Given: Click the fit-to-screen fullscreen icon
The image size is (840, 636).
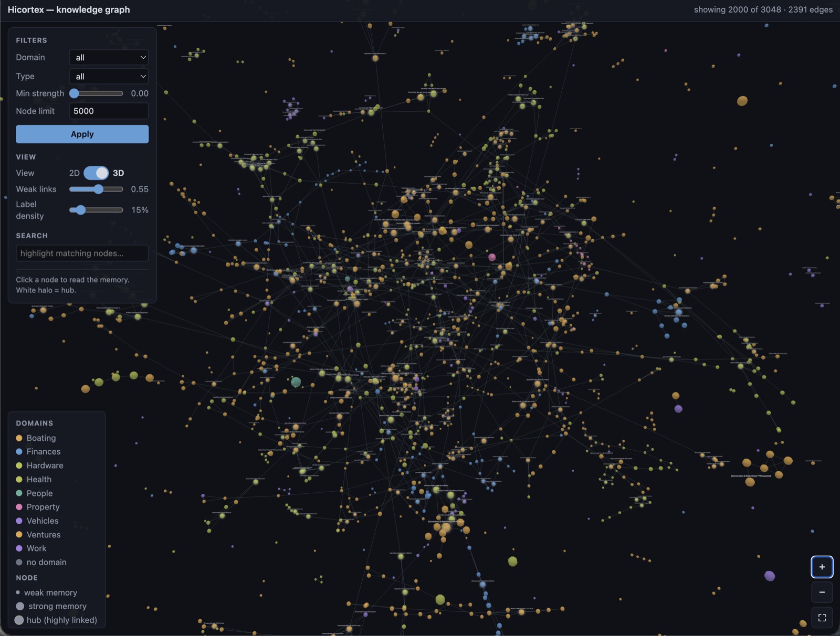Looking at the screenshot, I should [822, 618].
